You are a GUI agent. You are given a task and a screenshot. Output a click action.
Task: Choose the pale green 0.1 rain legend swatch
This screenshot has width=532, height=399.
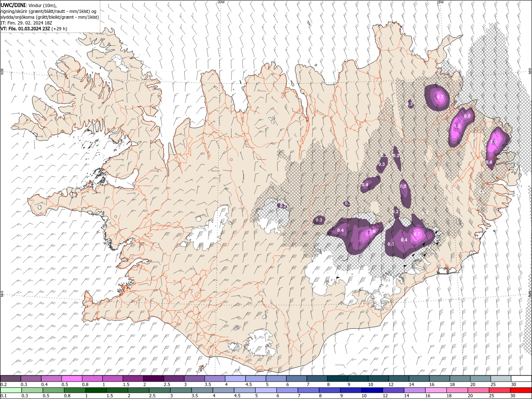(x=11, y=390)
